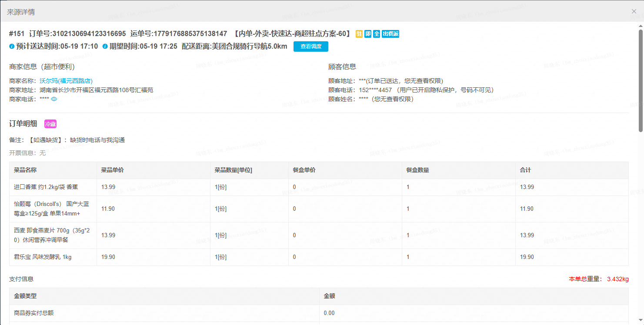Click the 出餐派 tag badge

[390, 34]
